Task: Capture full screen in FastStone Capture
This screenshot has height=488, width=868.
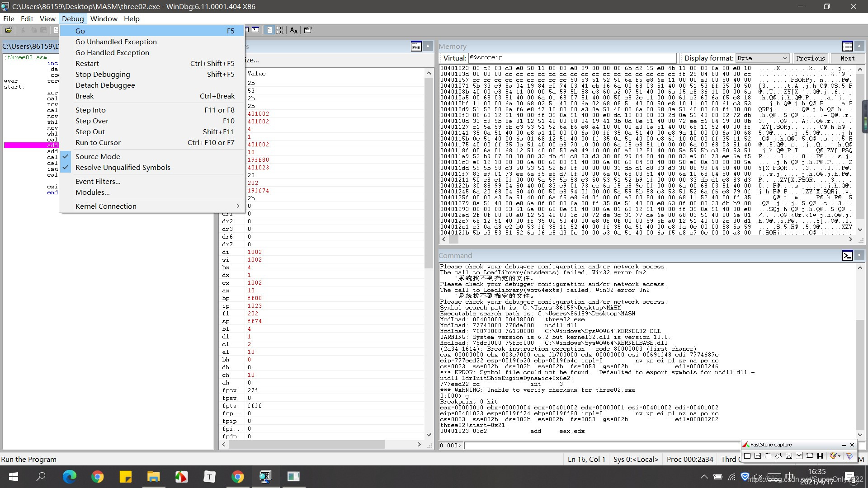Action: [789, 456]
